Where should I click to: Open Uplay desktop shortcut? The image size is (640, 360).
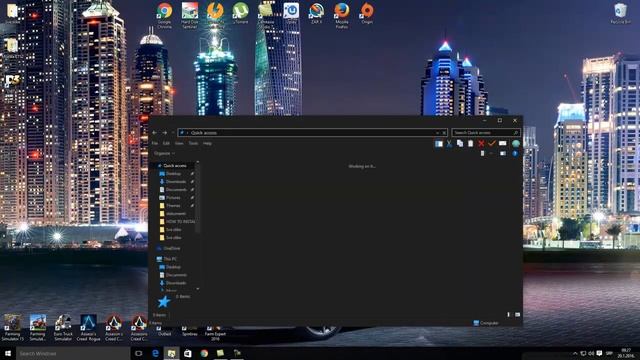[x=291, y=13]
